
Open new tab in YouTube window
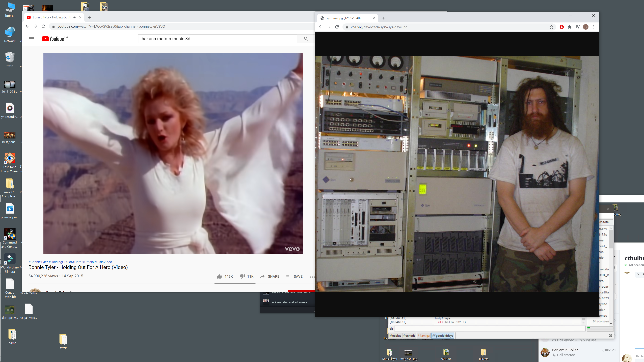pyautogui.click(x=90, y=17)
